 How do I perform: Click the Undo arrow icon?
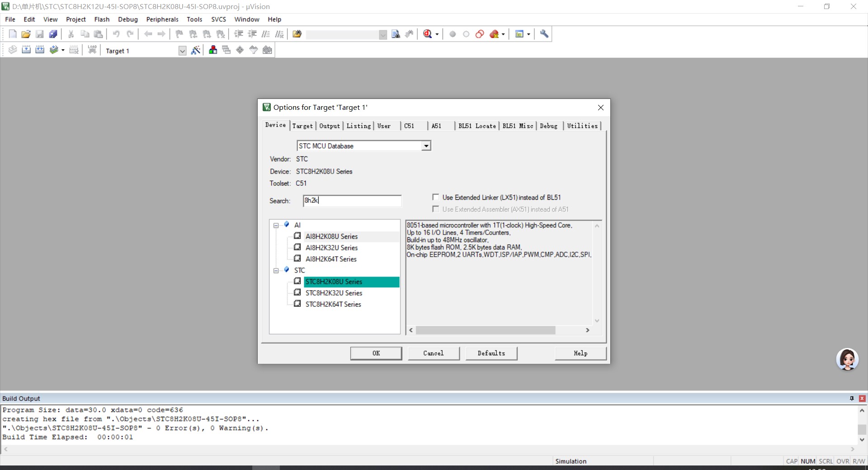click(116, 34)
